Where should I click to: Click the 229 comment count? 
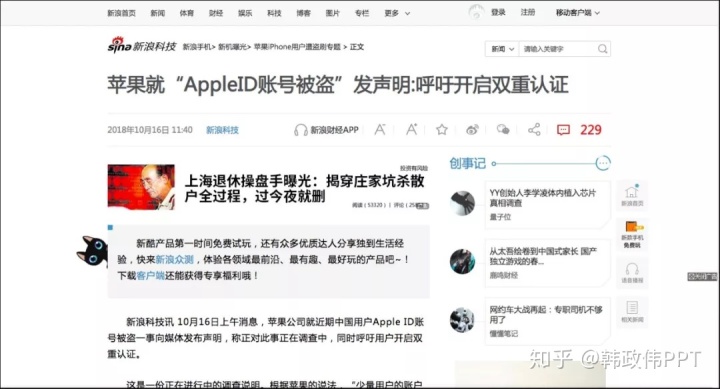pos(591,130)
